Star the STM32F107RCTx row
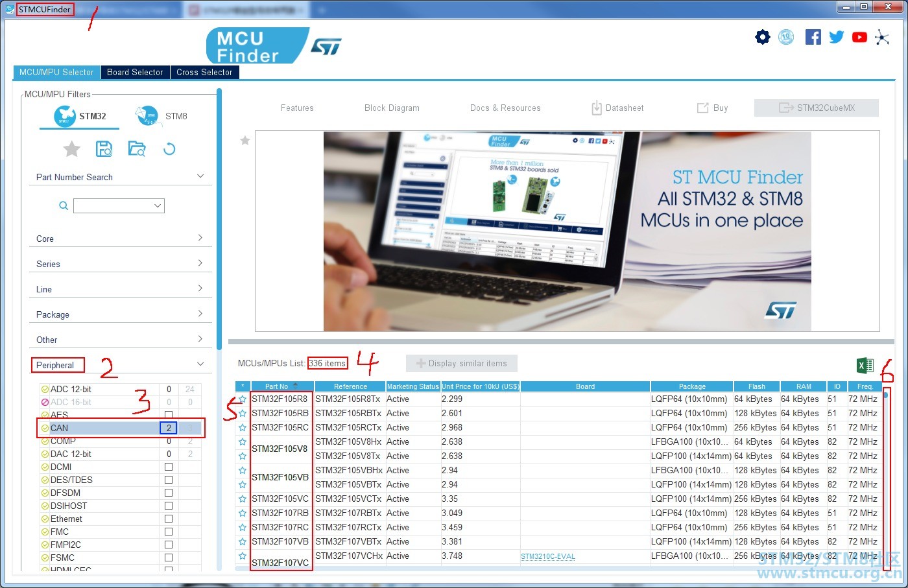 (x=243, y=528)
